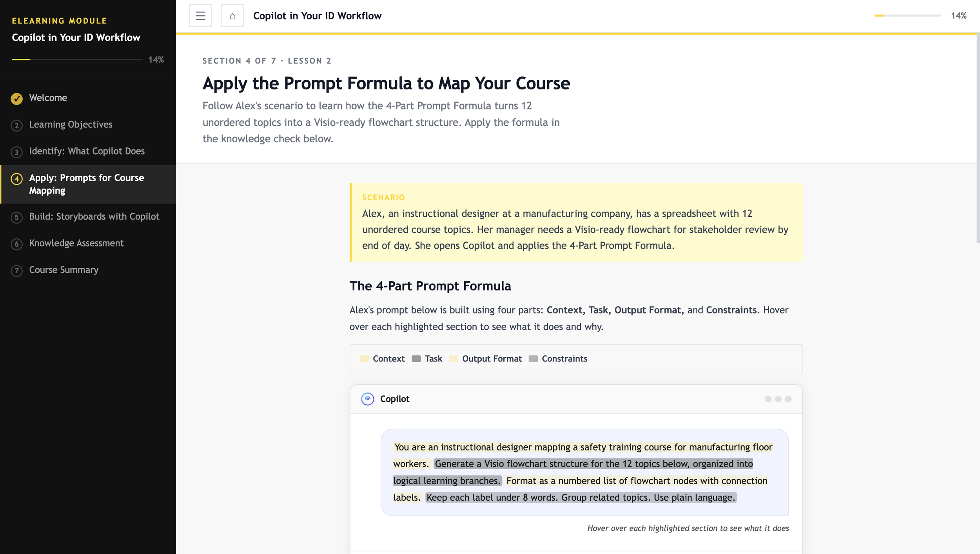Click the number 2 circle icon
980x554 pixels.
(16, 125)
